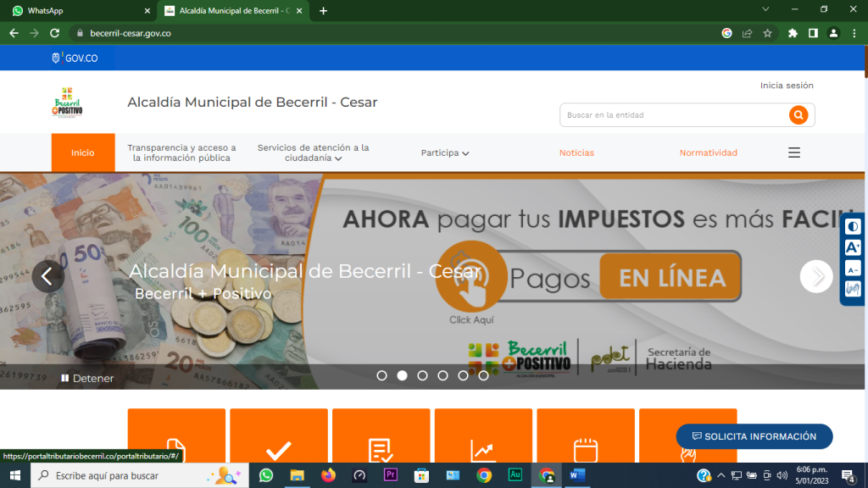The width and height of the screenshot is (868, 488).
Task: Click the orange search magnifier button
Action: 798,115
